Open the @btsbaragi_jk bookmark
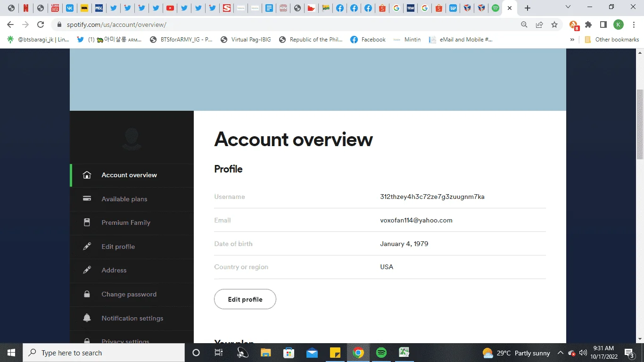This screenshot has height=362, width=644. click(39, 40)
